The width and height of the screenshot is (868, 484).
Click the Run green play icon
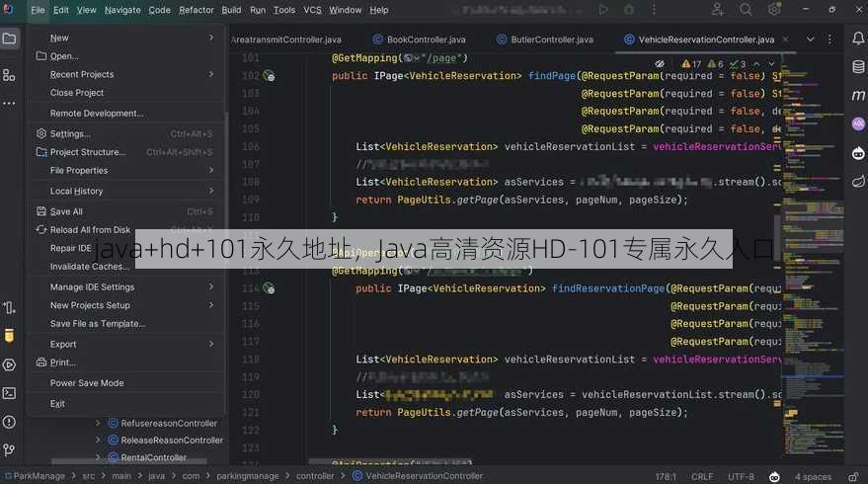pos(603,10)
